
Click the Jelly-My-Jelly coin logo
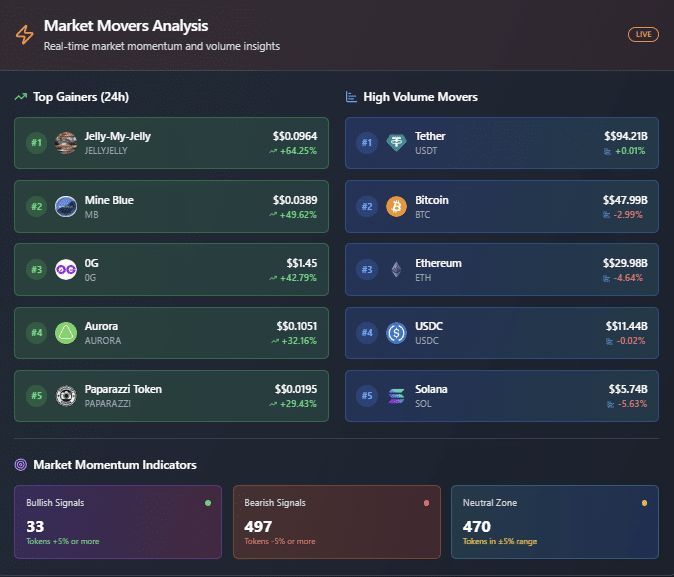click(66, 143)
